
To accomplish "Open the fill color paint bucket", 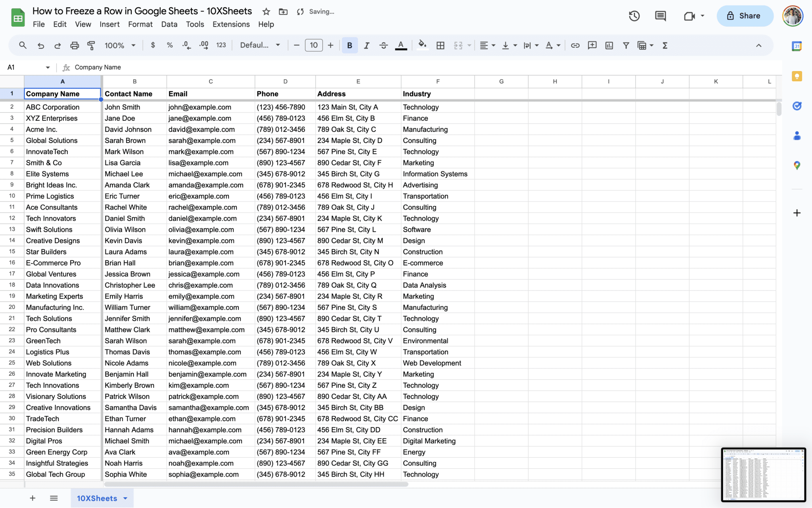I will [422, 45].
